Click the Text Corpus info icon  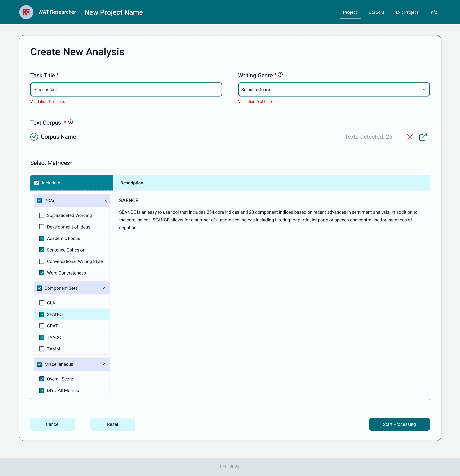click(x=71, y=122)
